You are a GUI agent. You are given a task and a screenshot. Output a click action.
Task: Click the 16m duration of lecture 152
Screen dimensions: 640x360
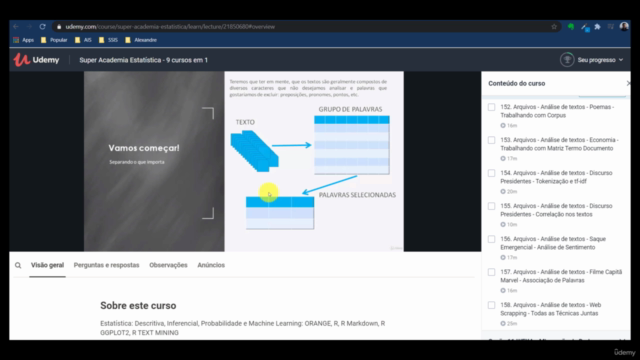[x=512, y=125]
